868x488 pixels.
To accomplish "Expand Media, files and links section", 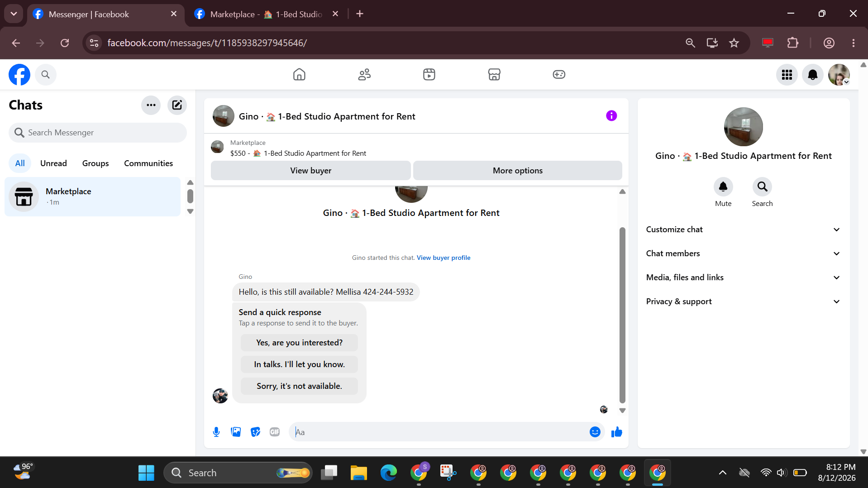I will click(744, 277).
